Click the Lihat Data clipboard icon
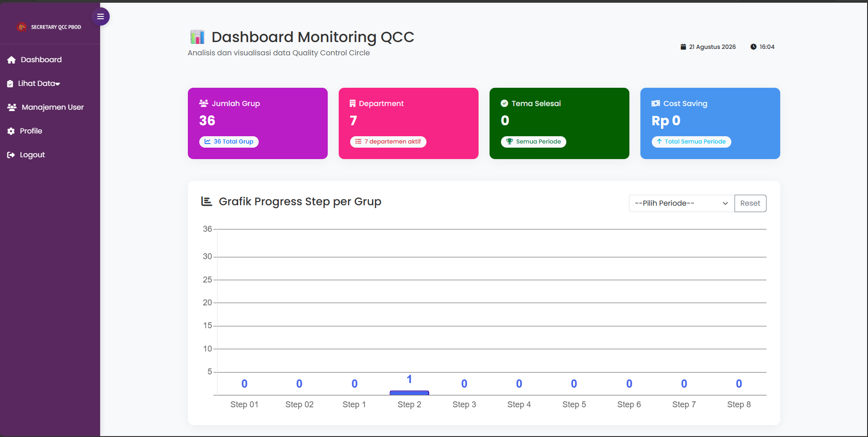 (10, 84)
